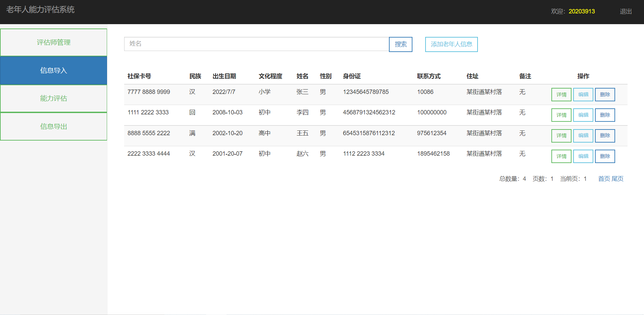
Task: Click birth date 2001-20-07
Action: pos(228,154)
